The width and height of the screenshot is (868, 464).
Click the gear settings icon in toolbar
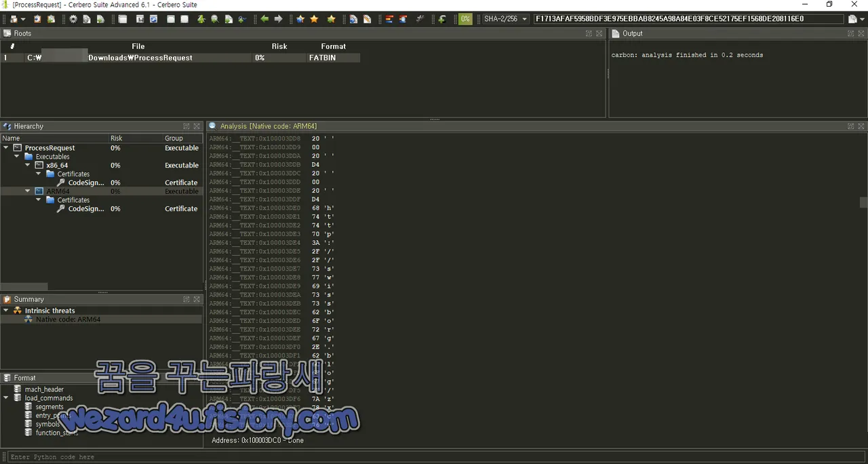click(x=73, y=19)
